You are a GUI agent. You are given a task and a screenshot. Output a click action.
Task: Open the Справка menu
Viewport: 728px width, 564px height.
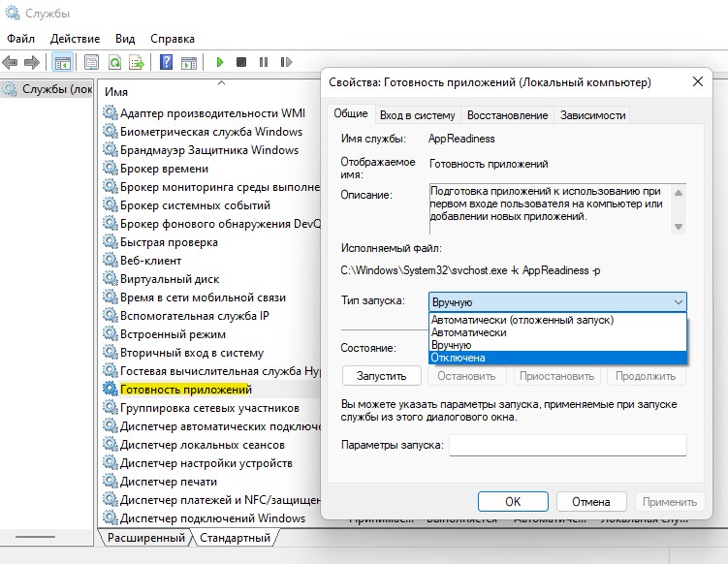[x=173, y=39]
